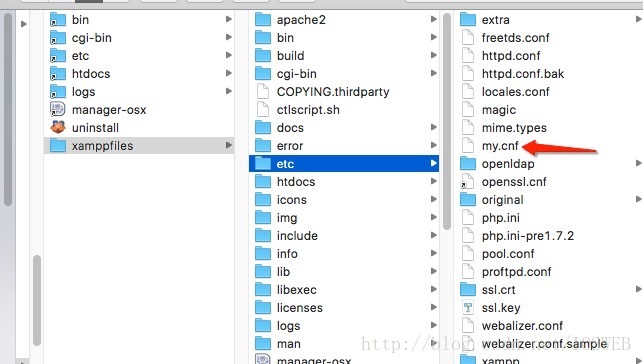Viewport: 643px width, 364px height.
Task: Expand the libexec folder arrow
Action: (433, 289)
